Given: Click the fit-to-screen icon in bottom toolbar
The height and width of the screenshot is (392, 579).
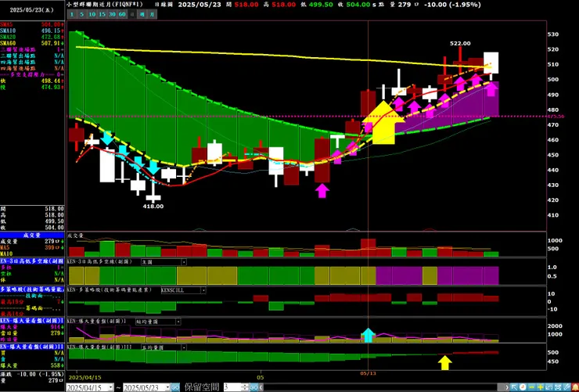Looking at the screenshot, I should coord(558,387).
